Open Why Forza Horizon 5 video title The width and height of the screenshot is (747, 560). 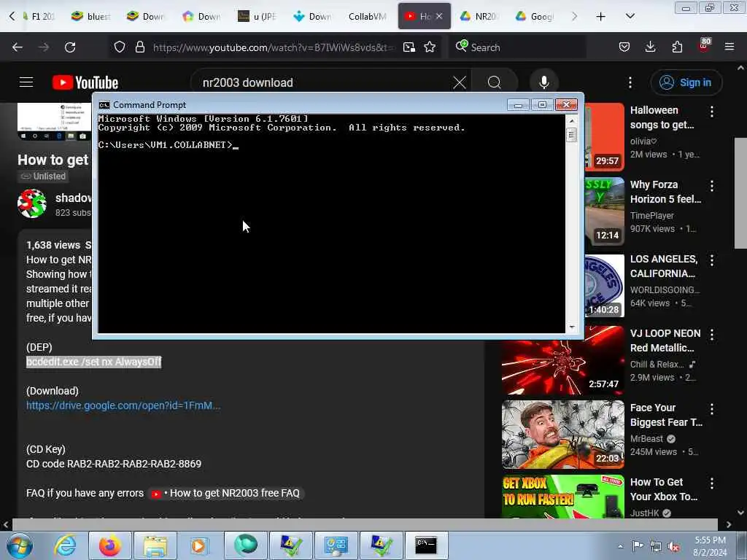(x=665, y=192)
